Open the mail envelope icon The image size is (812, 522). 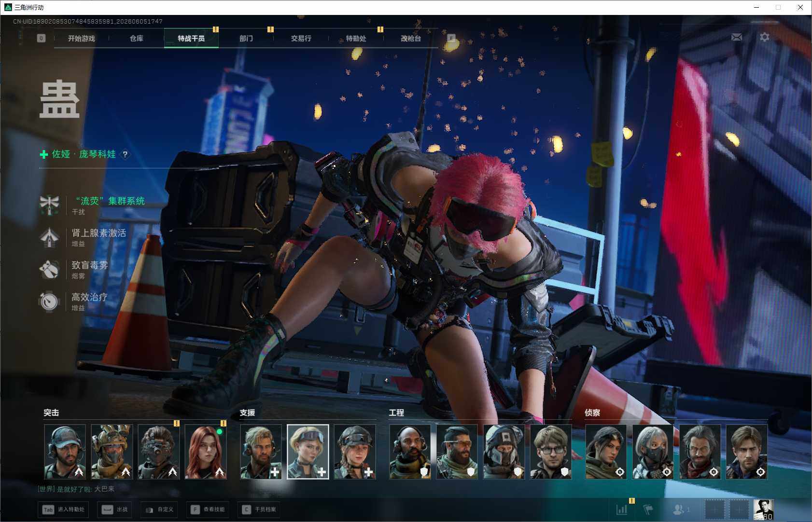[x=737, y=37]
